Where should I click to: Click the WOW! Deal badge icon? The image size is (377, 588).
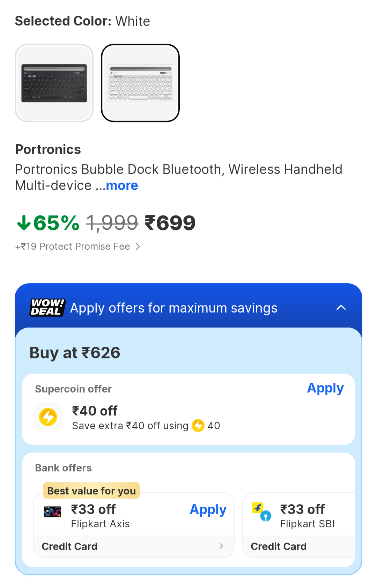point(47,307)
